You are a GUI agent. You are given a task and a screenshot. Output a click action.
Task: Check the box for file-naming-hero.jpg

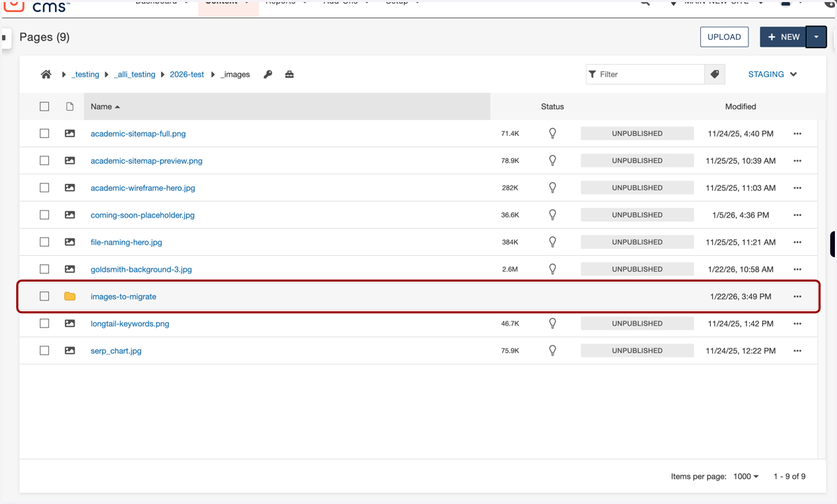tap(45, 242)
